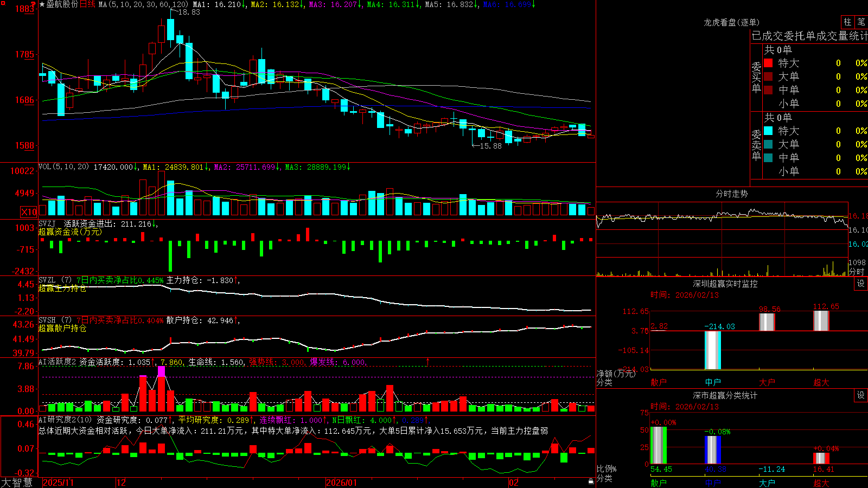The width and height of the screenshot is (868, 488).
Task: Click the 98.56 大户 bar in monitor chart
Action: point(767,322)
